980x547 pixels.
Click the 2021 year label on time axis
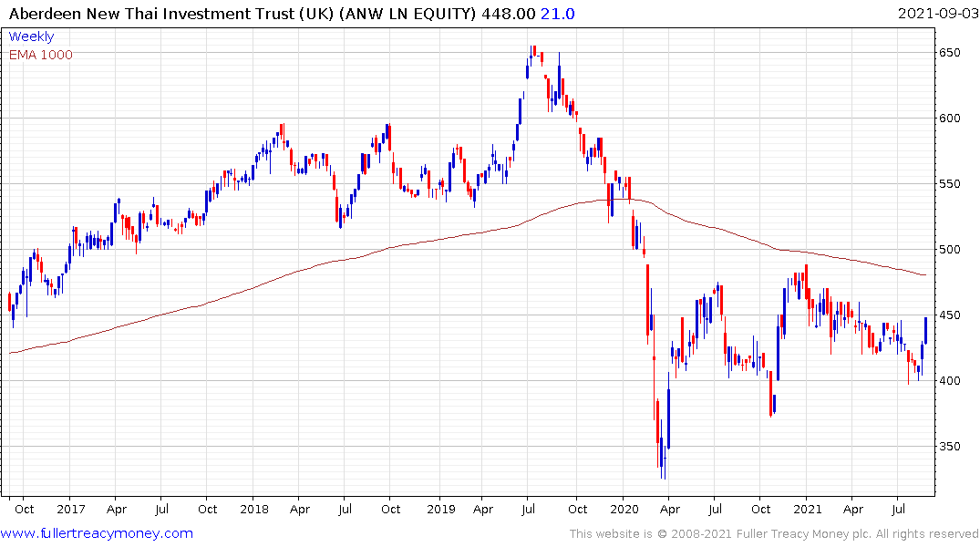808,509
